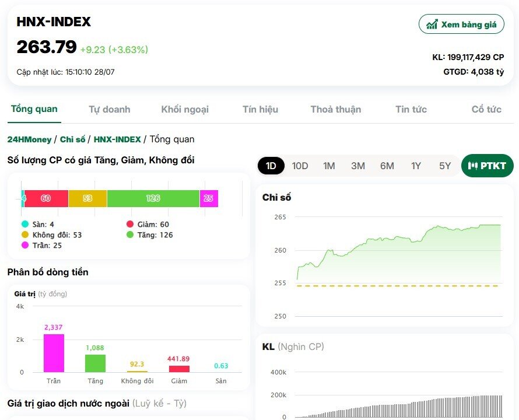Navigate to the Chỉ số breadcrumb
The image size is (519, 420).
click(72, 139)
